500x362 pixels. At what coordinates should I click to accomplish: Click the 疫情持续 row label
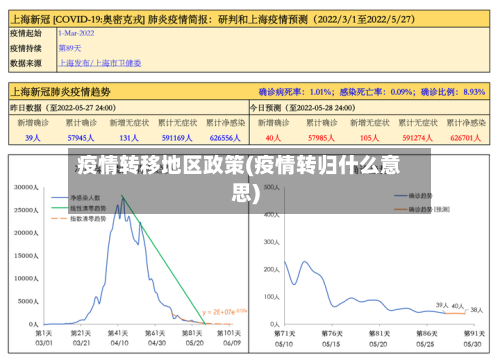click(x=26, y=48)
